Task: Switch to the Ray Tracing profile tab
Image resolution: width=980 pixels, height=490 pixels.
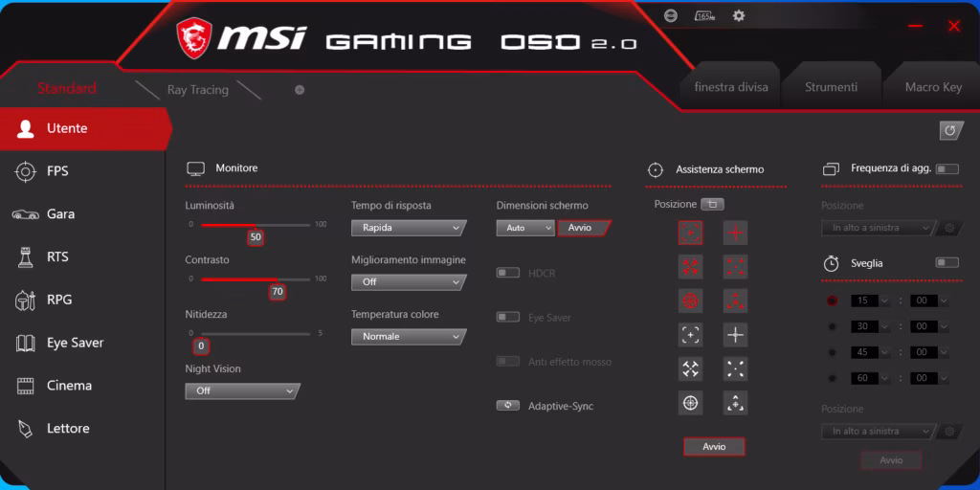Action: pos(197,90)
